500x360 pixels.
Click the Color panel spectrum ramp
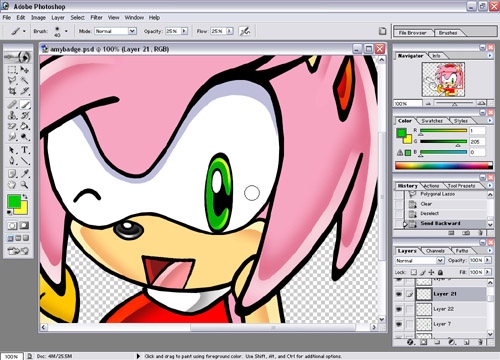[x=443, y=165]
